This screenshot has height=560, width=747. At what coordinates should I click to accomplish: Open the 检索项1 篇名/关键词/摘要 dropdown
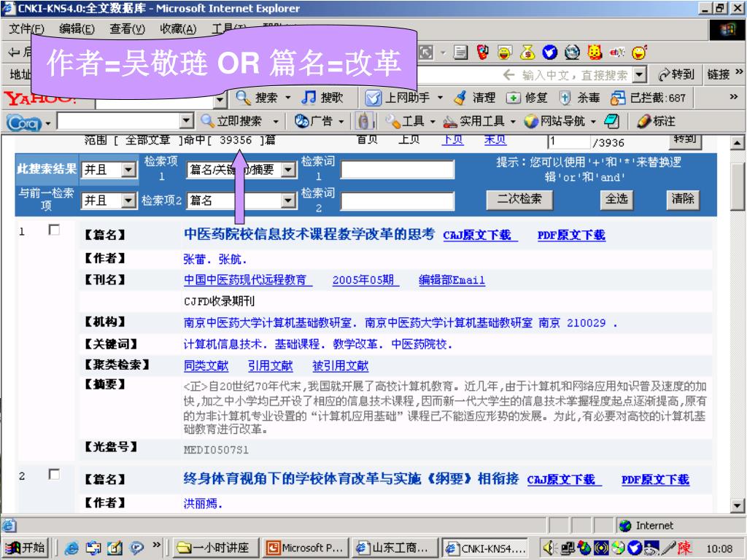(x=241, y=169)
